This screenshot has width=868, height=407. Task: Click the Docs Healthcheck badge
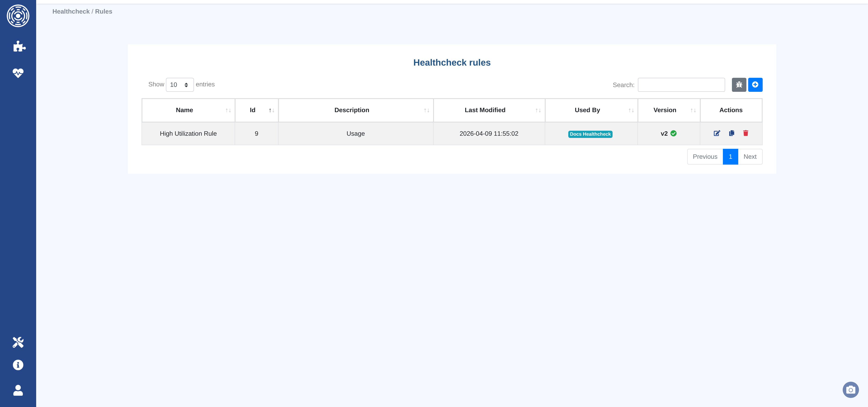click(590, 134)
